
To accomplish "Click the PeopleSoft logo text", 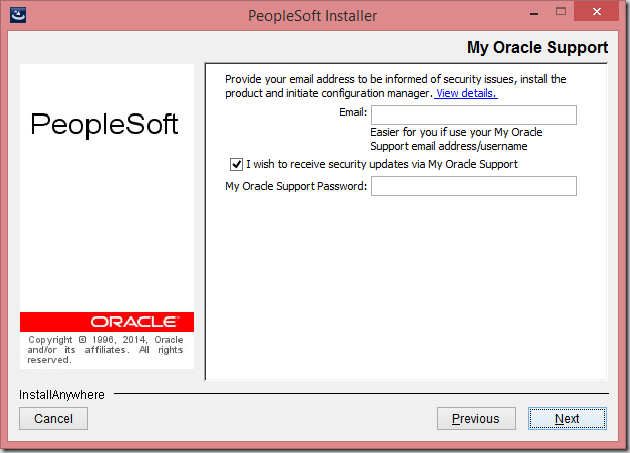I will (104, 124).
